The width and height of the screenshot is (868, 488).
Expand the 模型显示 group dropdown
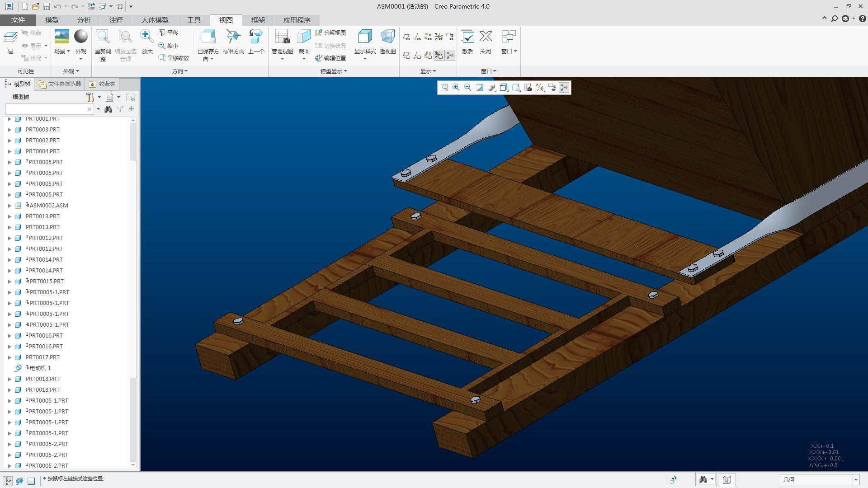pyautogui.click(x=334, y=71)
